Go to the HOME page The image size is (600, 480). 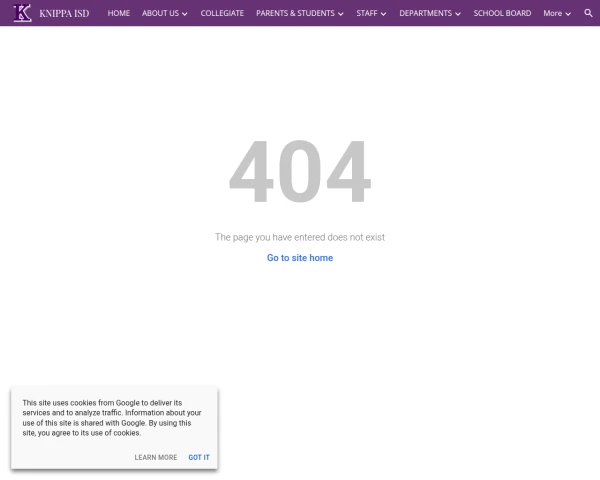[118, 13]
